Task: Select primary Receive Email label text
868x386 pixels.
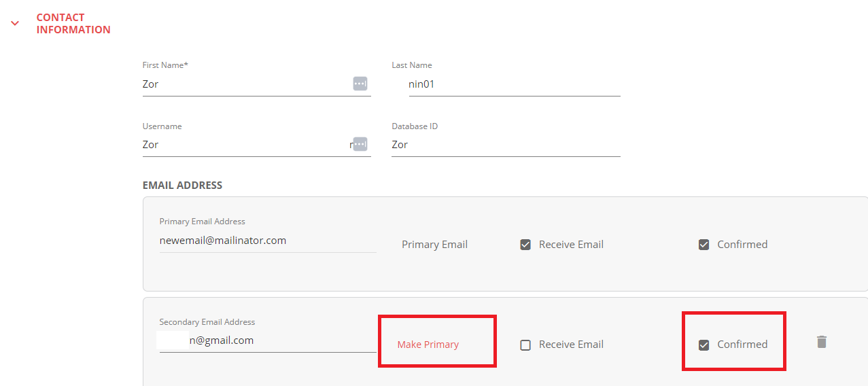Action: 571,245
